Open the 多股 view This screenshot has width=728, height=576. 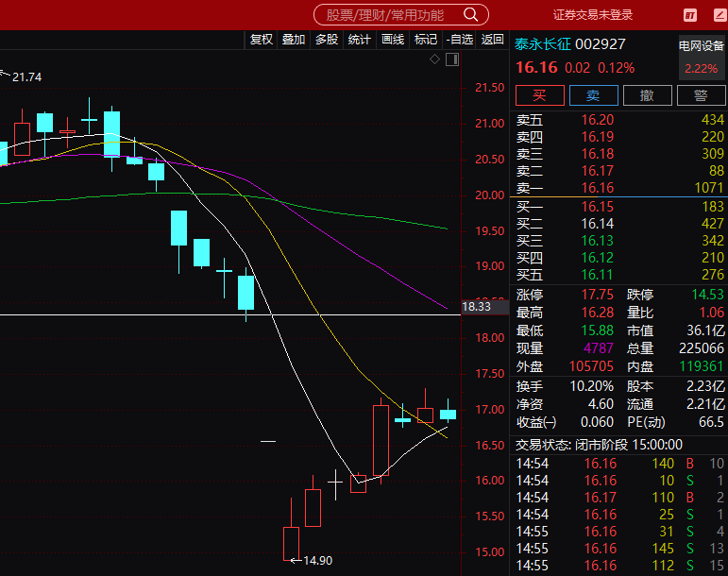327,40
